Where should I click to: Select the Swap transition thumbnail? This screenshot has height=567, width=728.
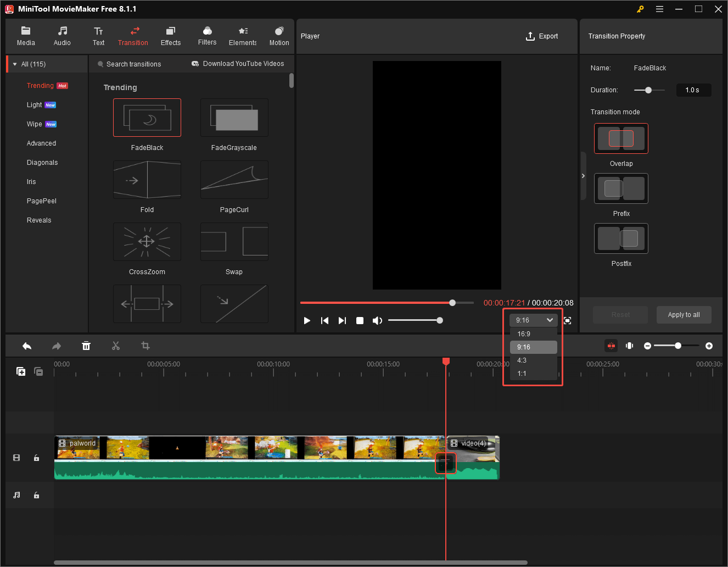coord(234,242)
